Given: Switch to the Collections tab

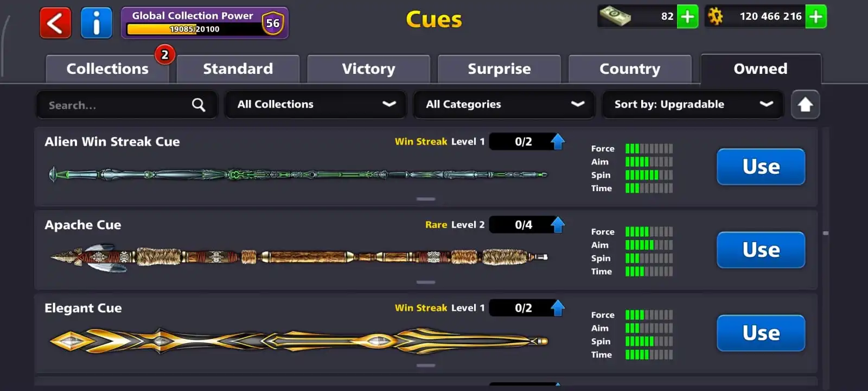Looking at the screenshot, I should coord(107,69).
